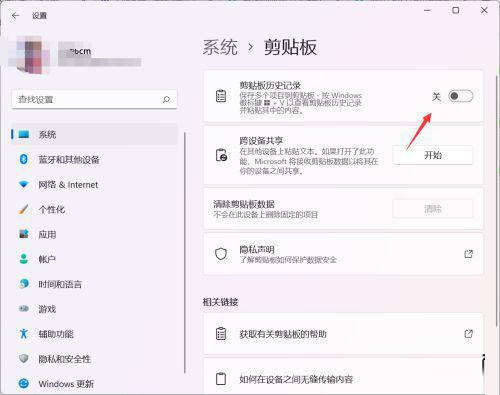The width and height of the screenshot is (500, 395).
Task: Select 隐私和安全性 in the sidebar
Action: pos(64,359)
